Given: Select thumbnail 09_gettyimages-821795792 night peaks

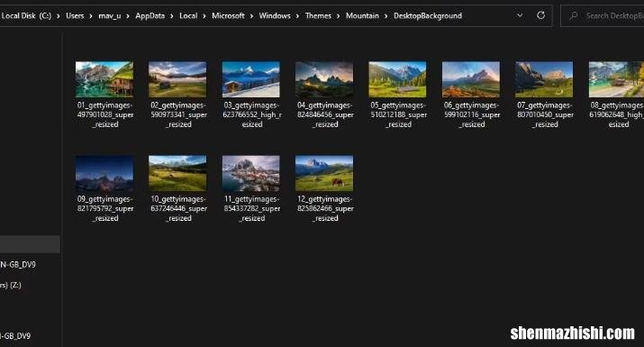Looking at the screenshot, I should [104, 173].
